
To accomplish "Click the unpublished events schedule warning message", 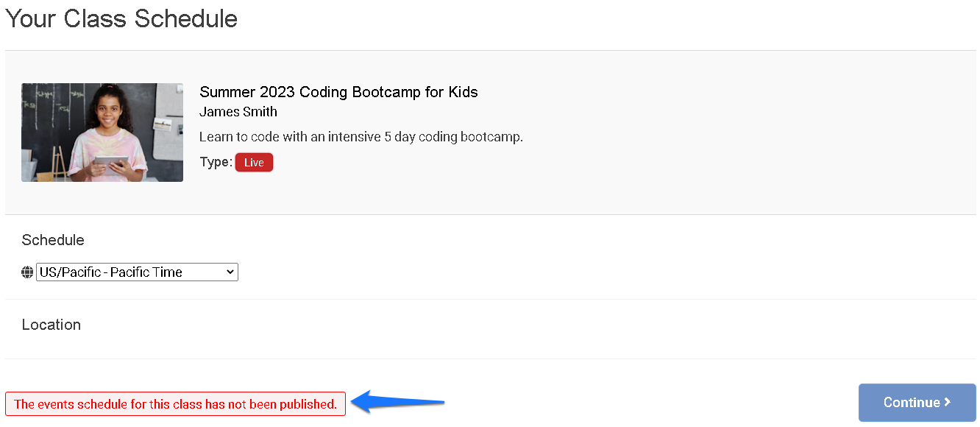I will [x=175, y=404].
